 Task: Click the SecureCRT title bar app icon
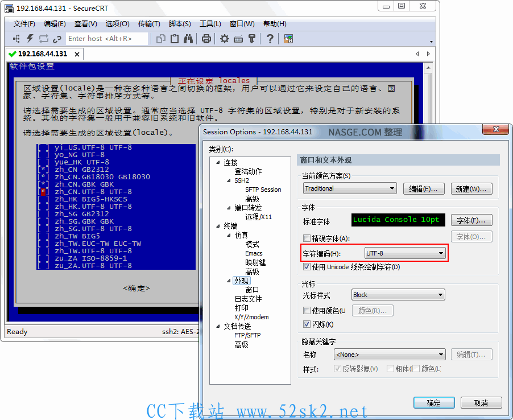[9, 8]
